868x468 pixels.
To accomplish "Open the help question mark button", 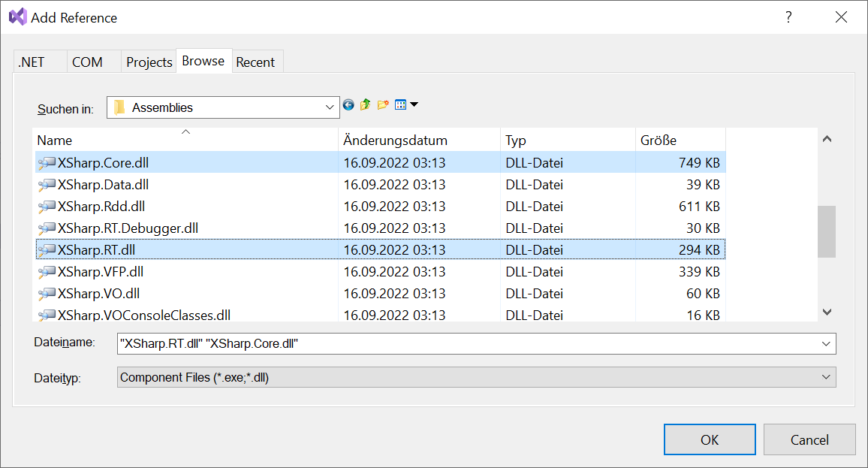I will pos(788,17).
